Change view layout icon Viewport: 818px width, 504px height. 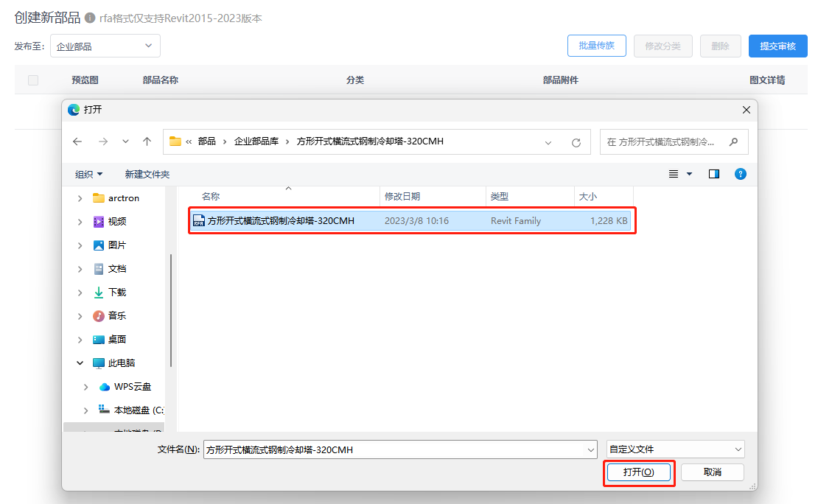pos(674,174)
